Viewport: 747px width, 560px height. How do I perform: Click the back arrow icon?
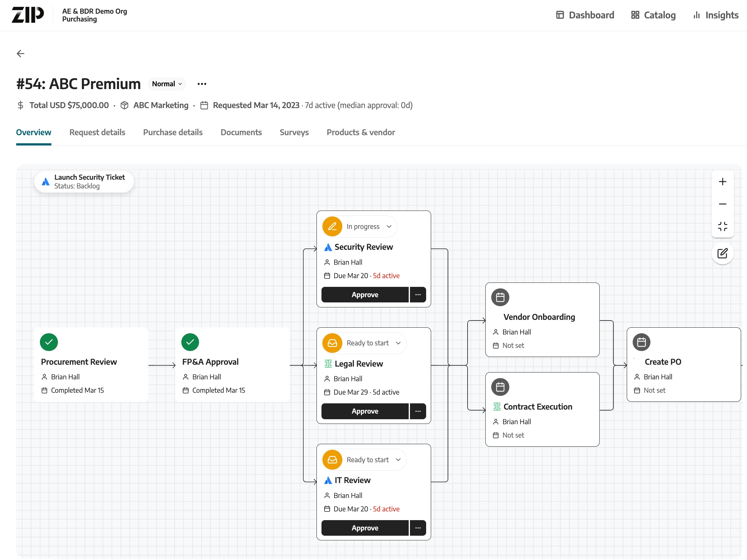point(21,53)
